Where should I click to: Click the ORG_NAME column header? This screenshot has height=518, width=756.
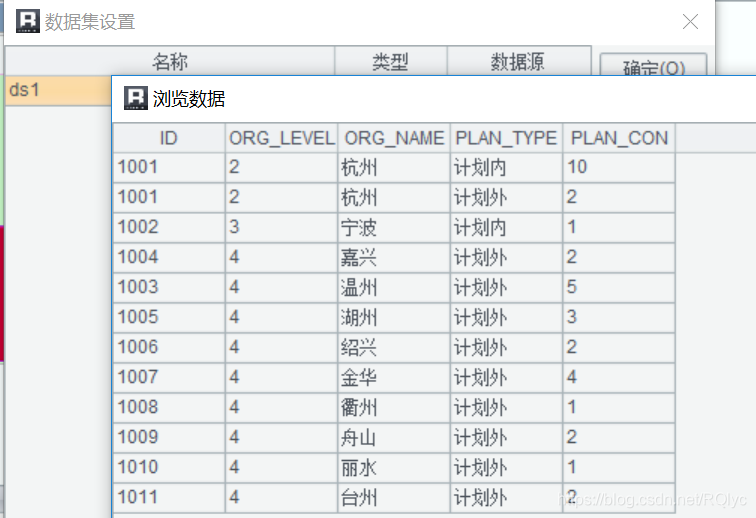394,138
